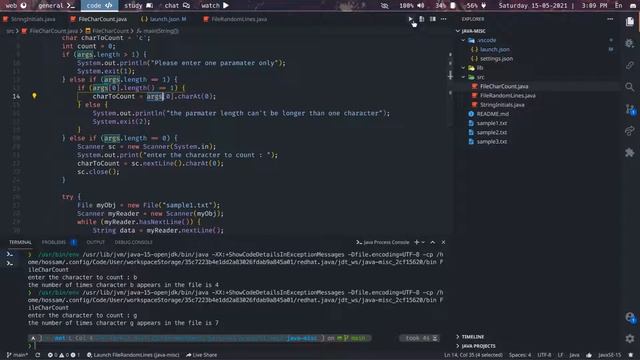
Task: Open settings.json in explorer tree
Action: [496, 59]
